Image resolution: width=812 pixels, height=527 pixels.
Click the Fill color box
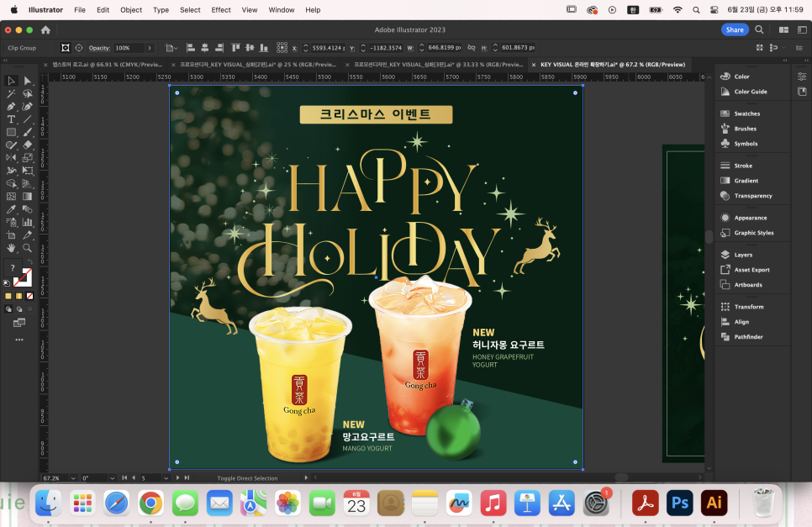tap(13, 267)
